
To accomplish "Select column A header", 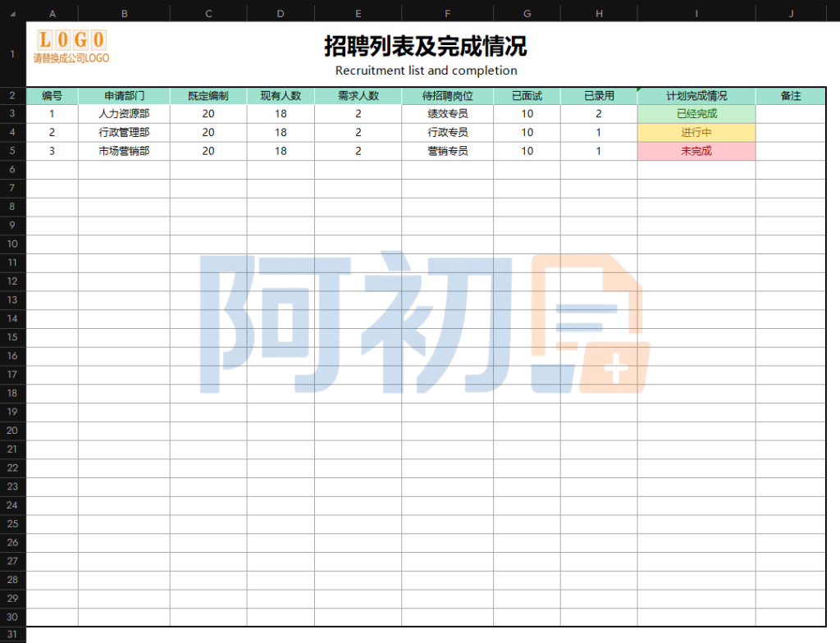I will click(52, 13).
